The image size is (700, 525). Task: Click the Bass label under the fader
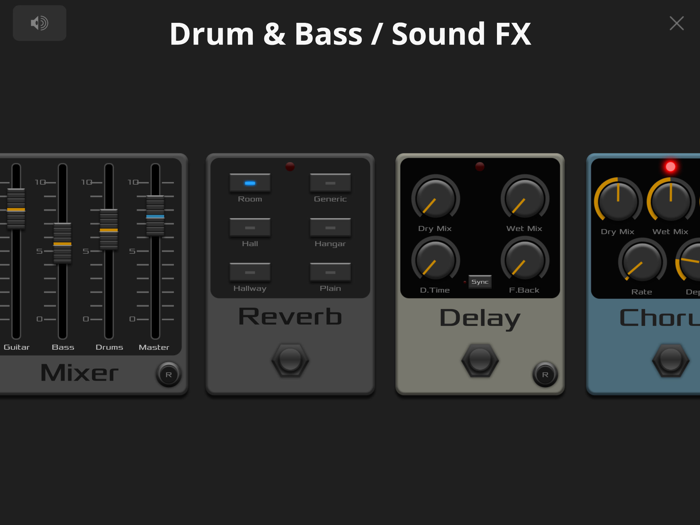pos(62,347)
